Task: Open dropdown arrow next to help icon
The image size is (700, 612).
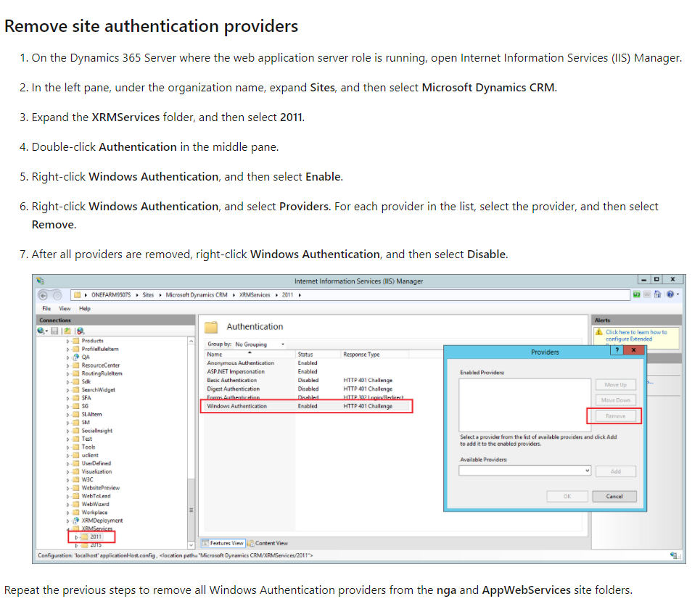Action: click(678, 294)
